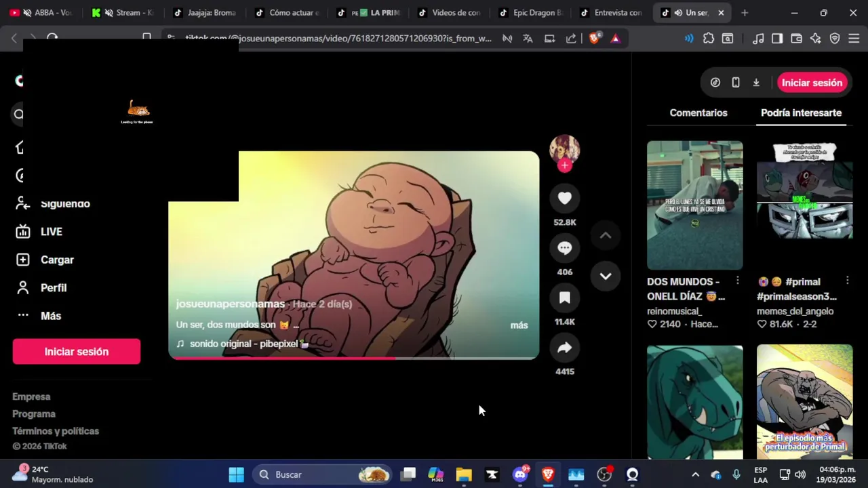Screen dimensions: 868x488
Task: Open the #primal memes video thumbnail
Action: click(804, 205)
